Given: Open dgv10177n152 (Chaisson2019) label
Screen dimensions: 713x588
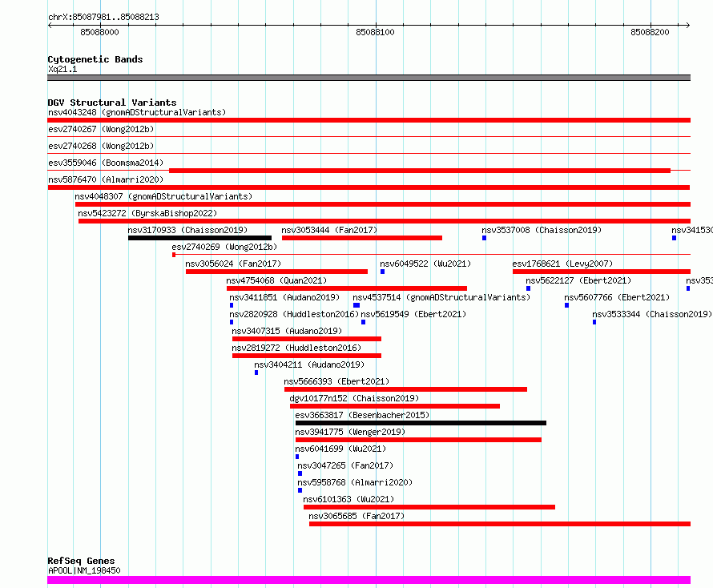Looking at the screenshot, I should tap(354, 398).
